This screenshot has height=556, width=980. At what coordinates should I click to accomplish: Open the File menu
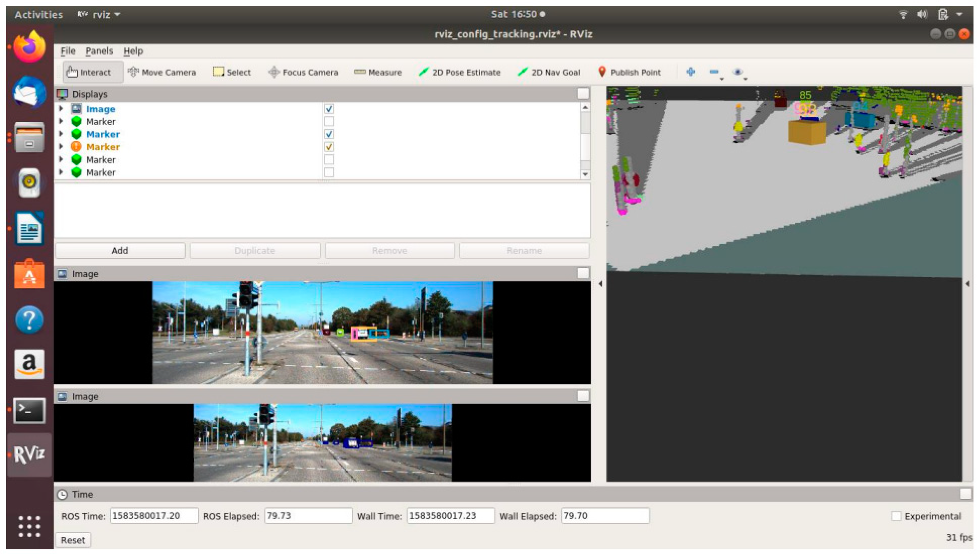click(x=67, y=51)
